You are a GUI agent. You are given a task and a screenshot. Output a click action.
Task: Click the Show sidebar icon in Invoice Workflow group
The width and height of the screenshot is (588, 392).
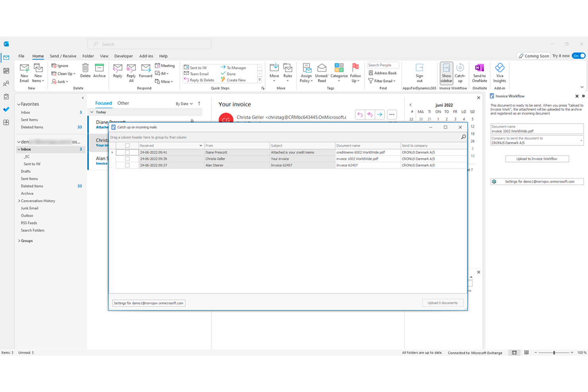(446, 73)
